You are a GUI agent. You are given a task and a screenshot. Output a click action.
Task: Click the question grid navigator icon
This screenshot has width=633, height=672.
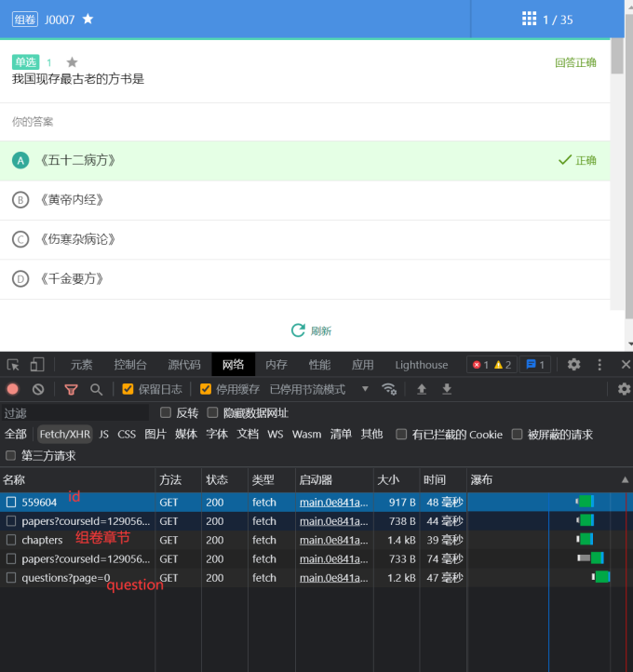point(529,19)
